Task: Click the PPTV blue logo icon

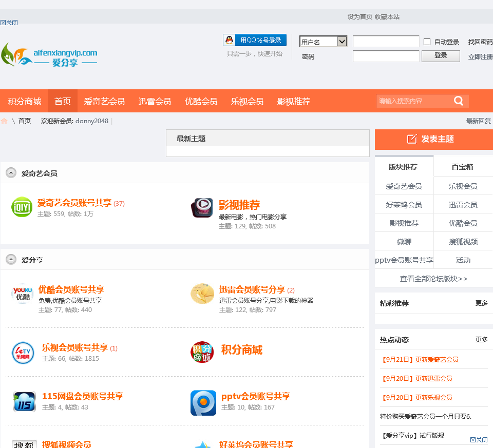Action: tap(203, 403)
